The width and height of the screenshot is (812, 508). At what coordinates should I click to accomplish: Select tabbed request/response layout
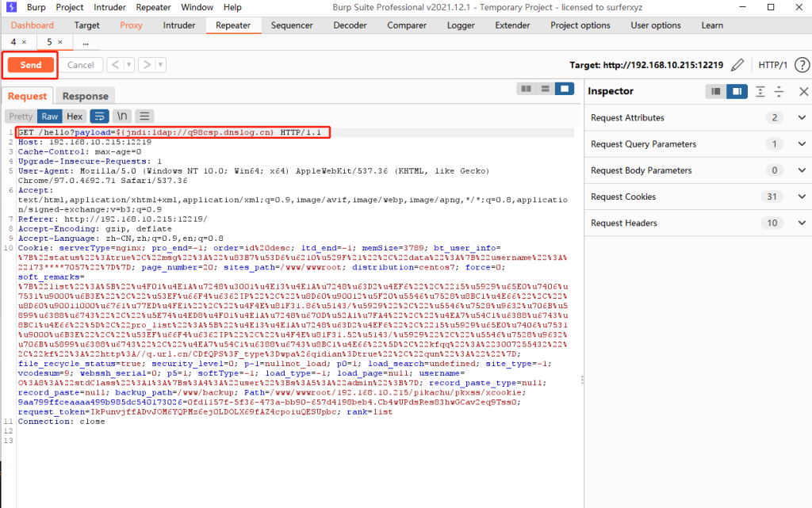565,89
